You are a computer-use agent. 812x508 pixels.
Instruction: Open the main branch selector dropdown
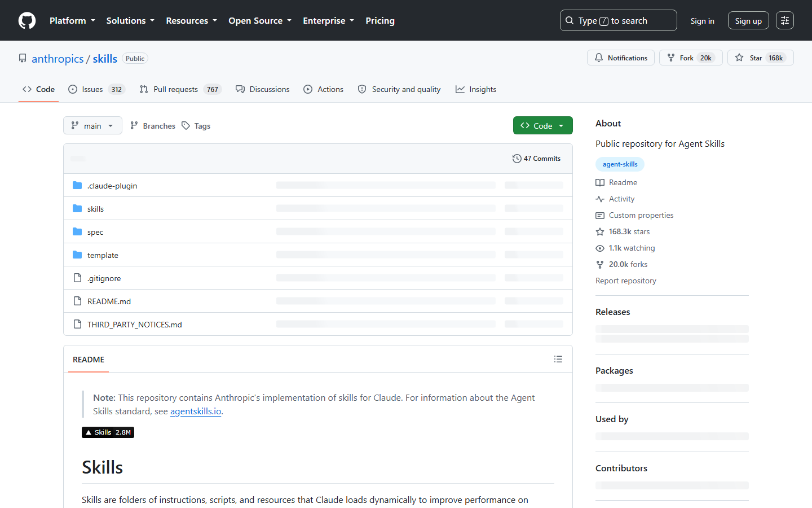[92, 125]
